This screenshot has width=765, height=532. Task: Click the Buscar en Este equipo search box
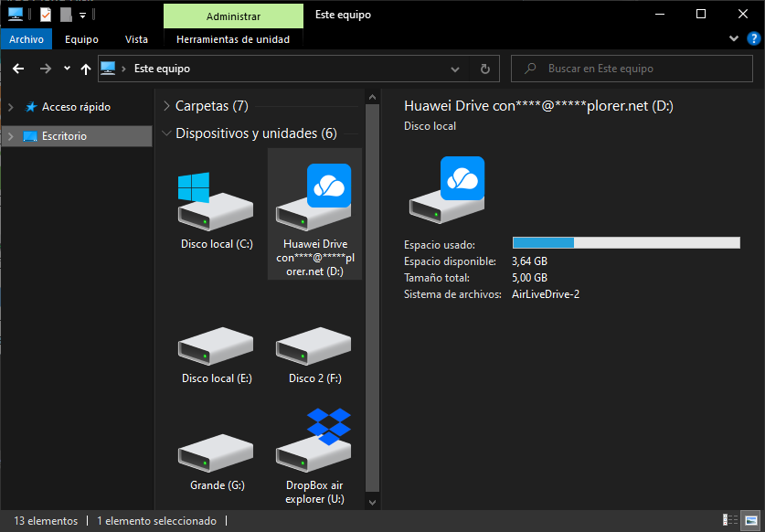pyautogui.click(x=632, y=69)
